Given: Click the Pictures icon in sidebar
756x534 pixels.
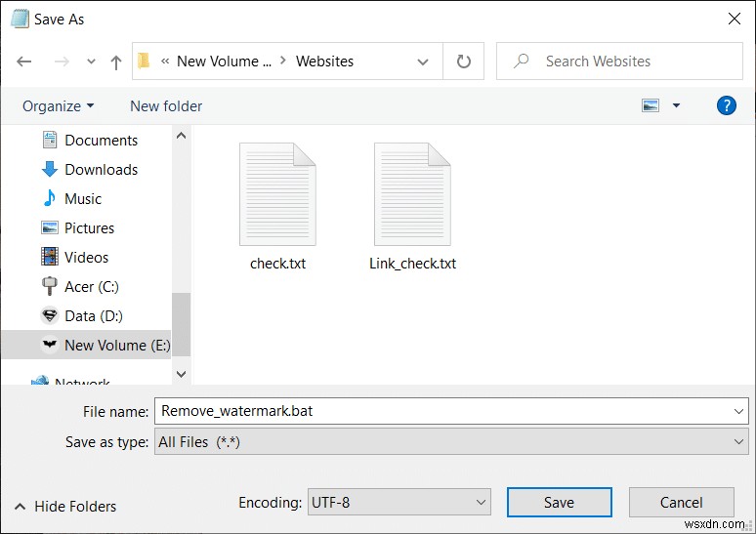Looking at the screenshot, I should [50, 227].
